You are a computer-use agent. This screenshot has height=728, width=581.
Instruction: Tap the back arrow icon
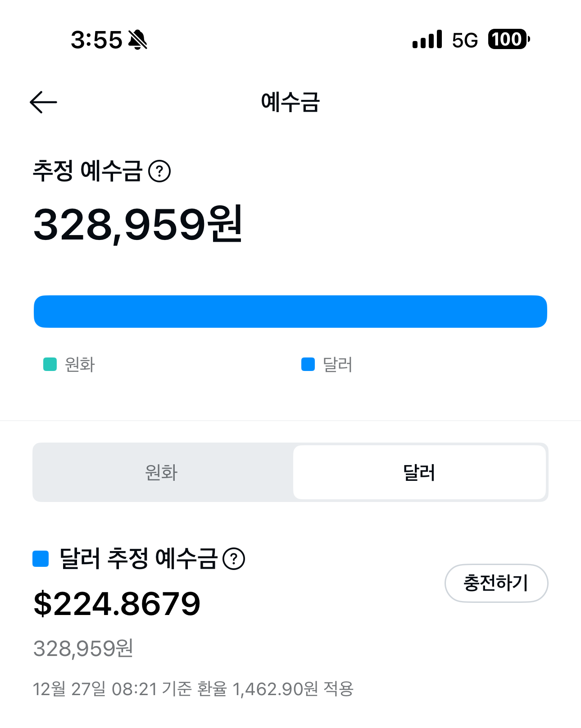tap(43, 102)
